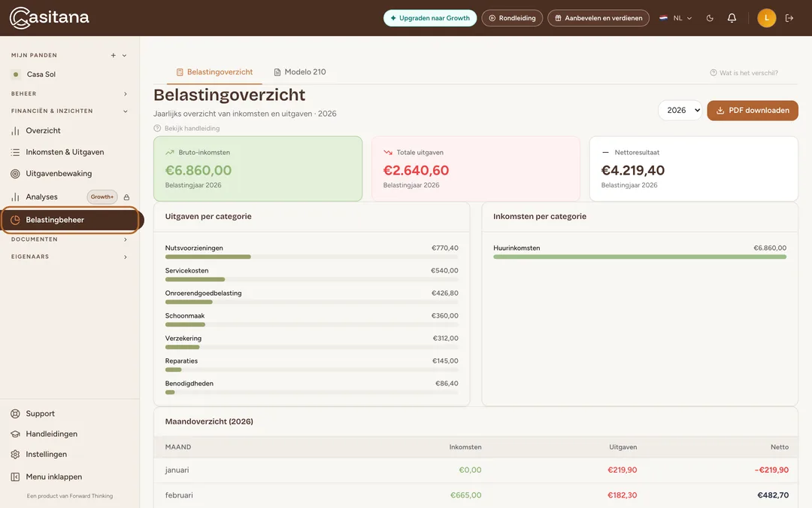Toggle dark mode moon icon
This screenshot has width=812, height=508.
pyautogui.click(x=710, y=18)
